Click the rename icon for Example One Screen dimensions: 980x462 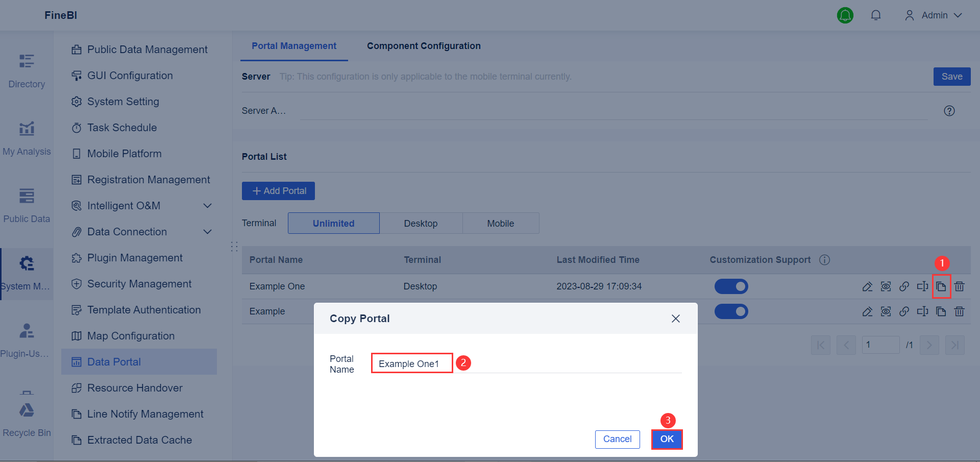(922, 286)
